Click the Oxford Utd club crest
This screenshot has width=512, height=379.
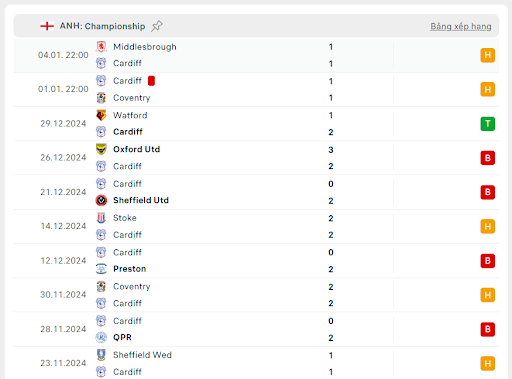click(x=101, y=149)
